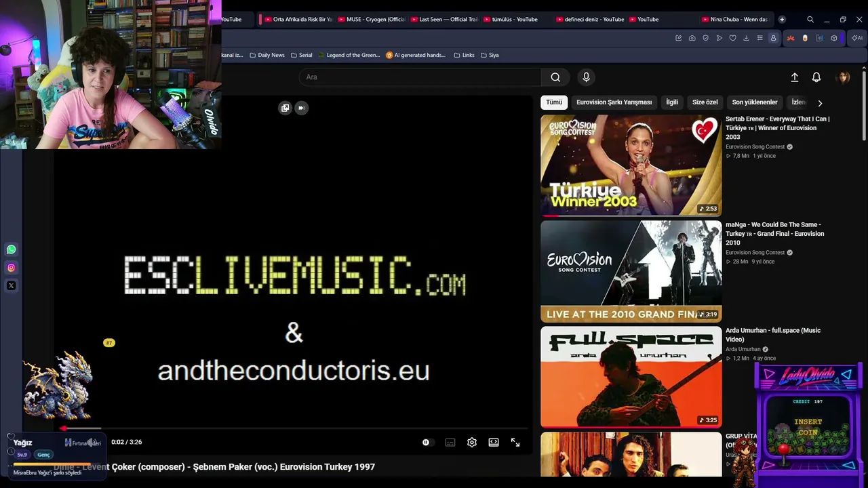Click the tab search magnifier in title bar
This screenshot has height=488, width=868.
[x=810, y=20]
